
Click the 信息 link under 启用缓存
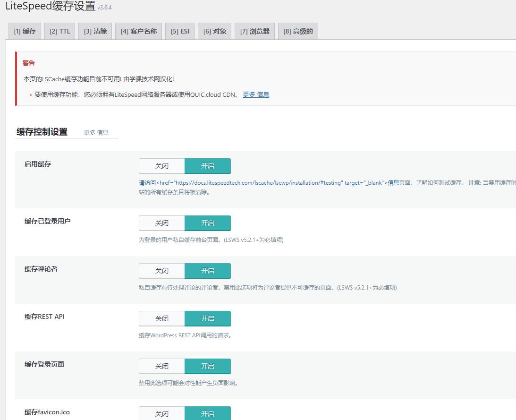393,183
